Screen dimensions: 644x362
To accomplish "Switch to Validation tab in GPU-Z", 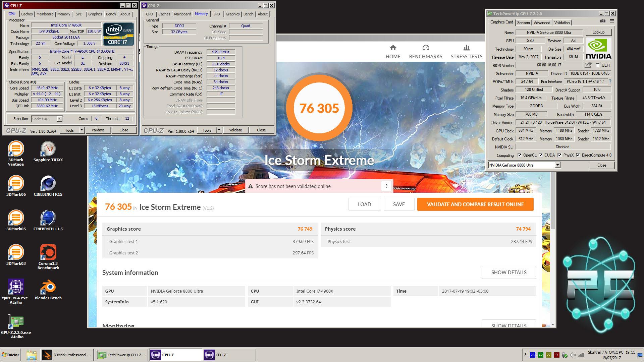I will coord(562,23).
